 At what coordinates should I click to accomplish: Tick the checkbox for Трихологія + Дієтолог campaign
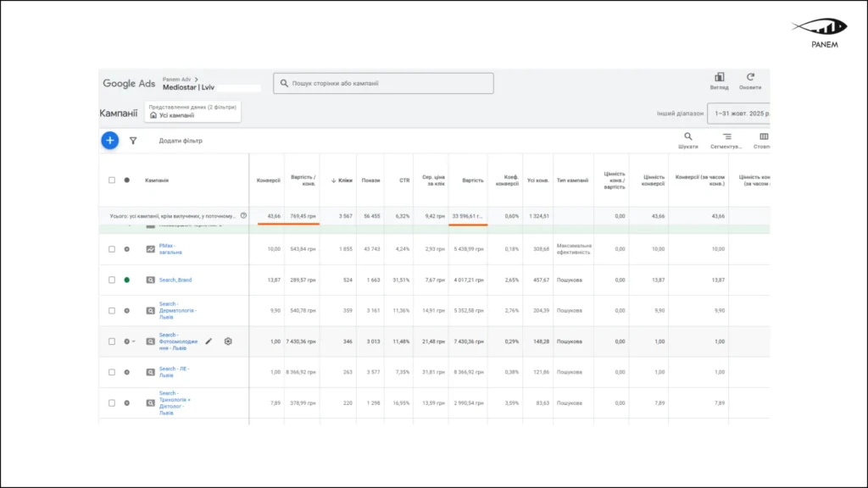click(x=112, y=402)
